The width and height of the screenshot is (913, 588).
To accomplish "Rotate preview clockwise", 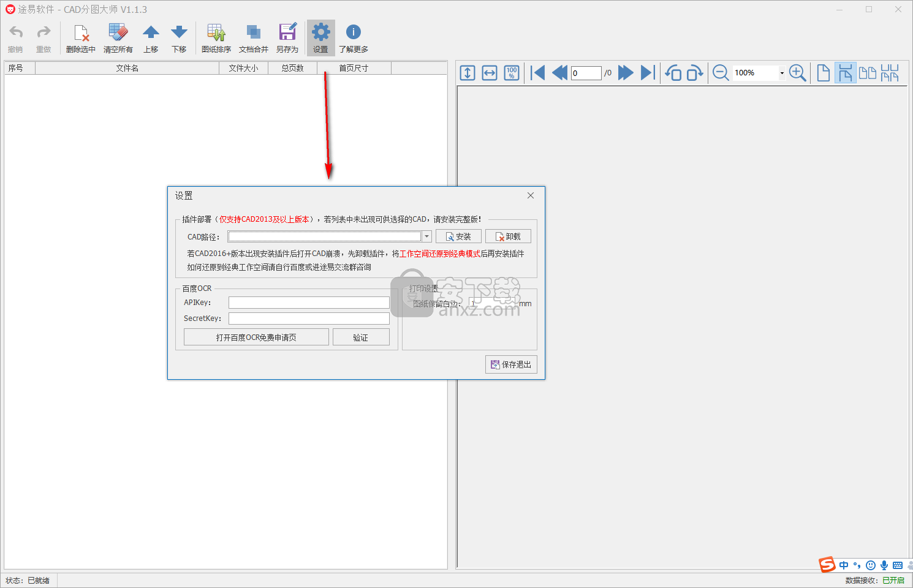I will coord(695,73).
